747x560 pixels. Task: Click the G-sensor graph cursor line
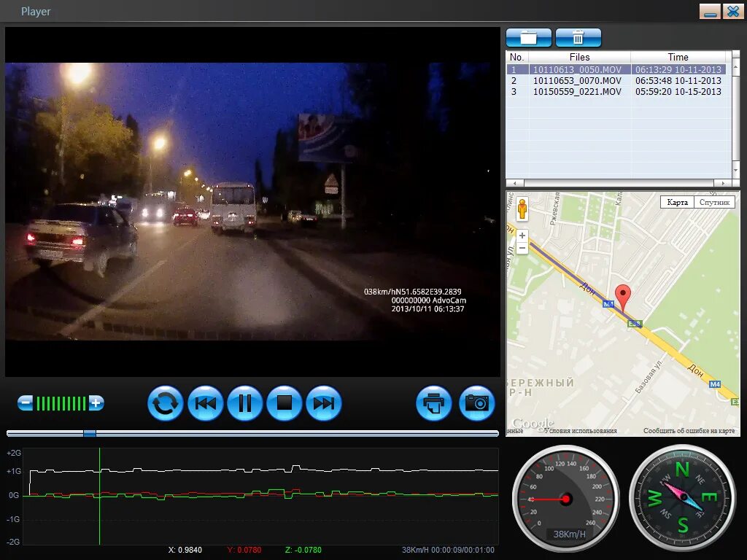click(x=99, y=496)
